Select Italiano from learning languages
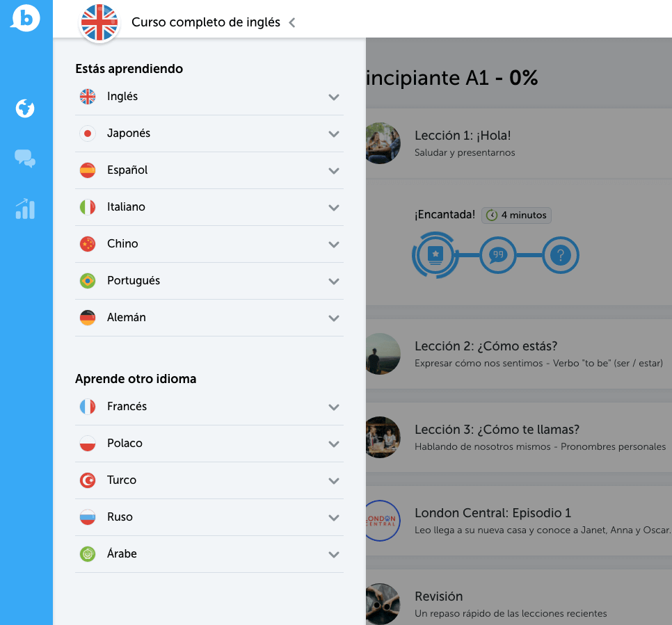 click(127, 206)
